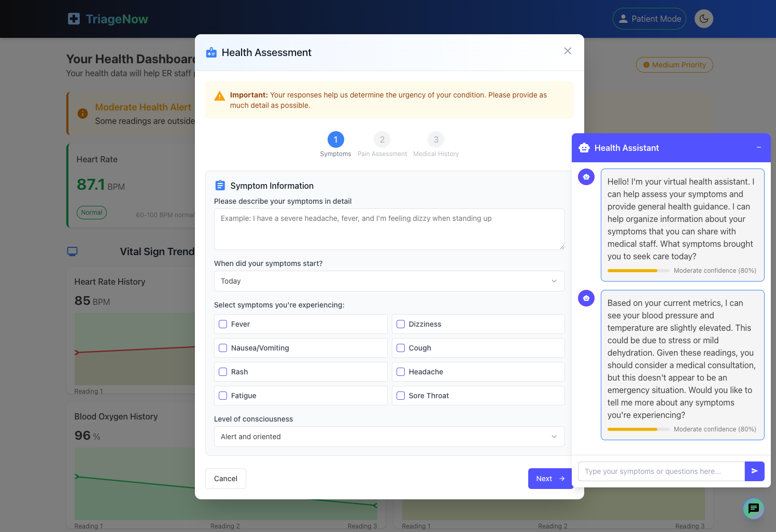Toggle dark mode with the moon icon

tap(703, 19)
